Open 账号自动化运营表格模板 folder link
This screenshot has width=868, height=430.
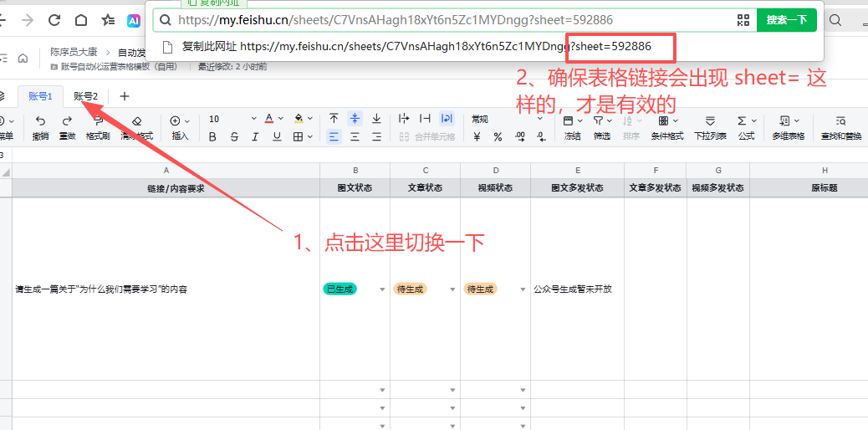(115, 66)
